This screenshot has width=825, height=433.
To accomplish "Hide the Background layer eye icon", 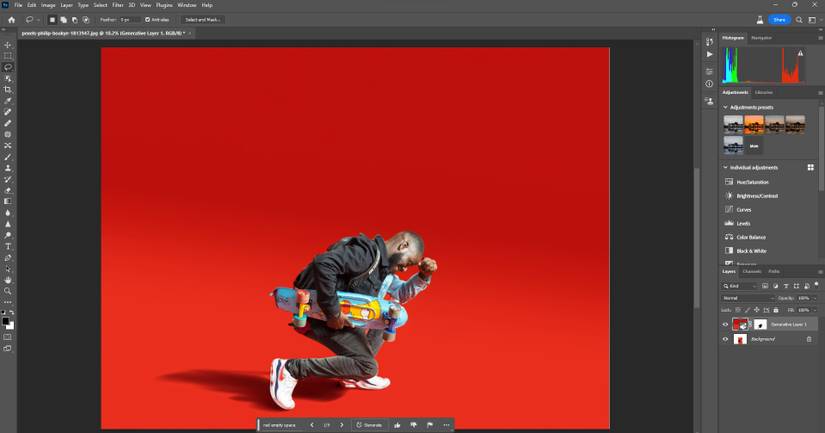I will (725, 339).
